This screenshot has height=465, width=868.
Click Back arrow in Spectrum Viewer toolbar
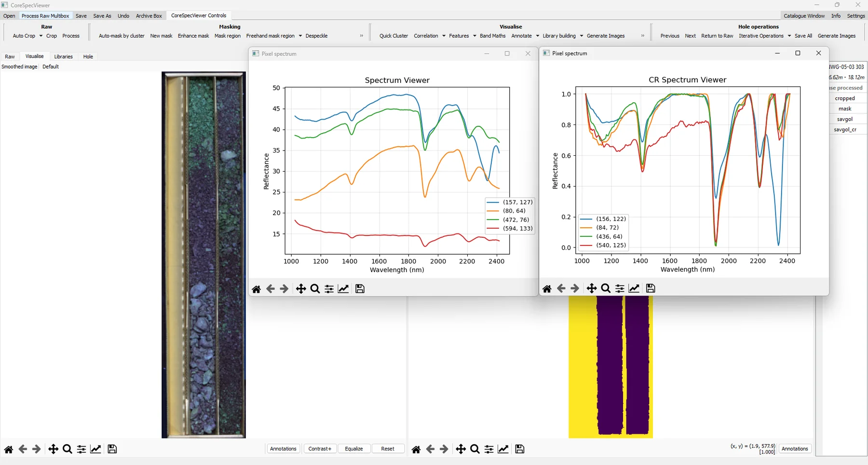[270, 289]
